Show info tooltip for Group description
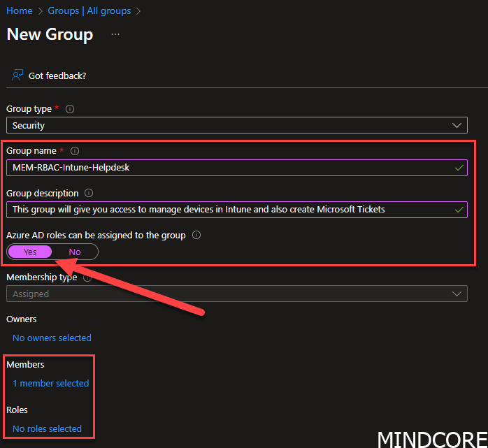 tap(89, 193)
